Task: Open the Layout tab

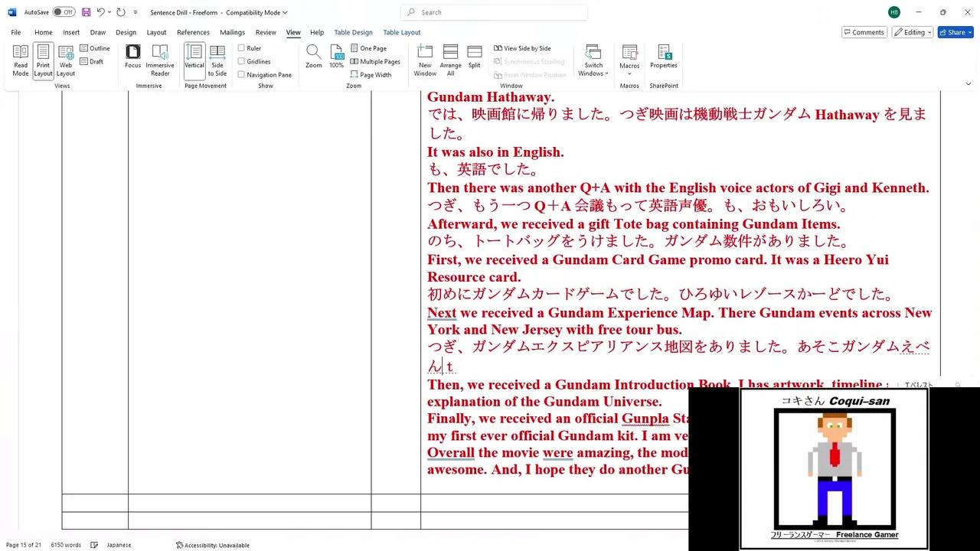Action: coord(156,32)
